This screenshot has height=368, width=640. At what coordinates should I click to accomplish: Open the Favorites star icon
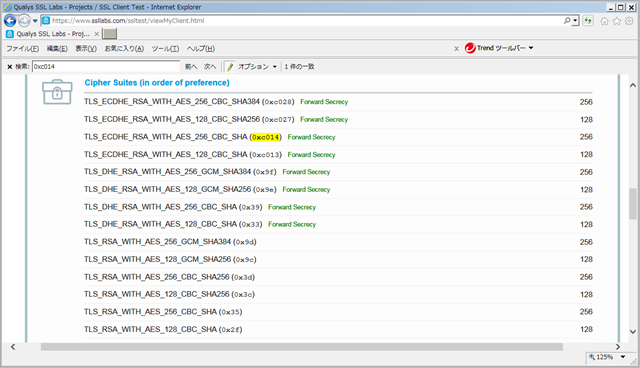point(617,21)
